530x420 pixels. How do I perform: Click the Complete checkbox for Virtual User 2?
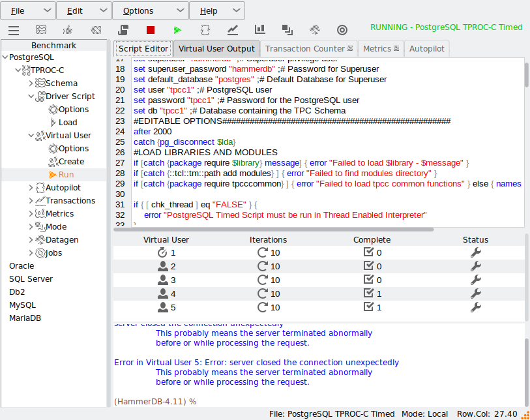(368, 265)
